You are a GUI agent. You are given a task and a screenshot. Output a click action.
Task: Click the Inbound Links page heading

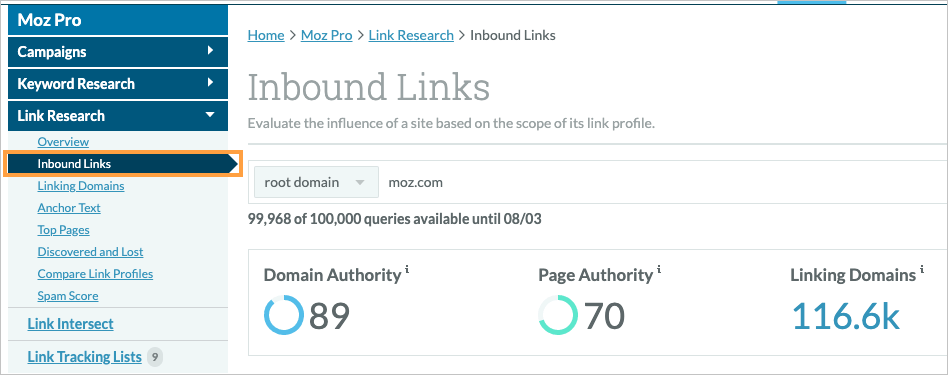coord(369,87)
